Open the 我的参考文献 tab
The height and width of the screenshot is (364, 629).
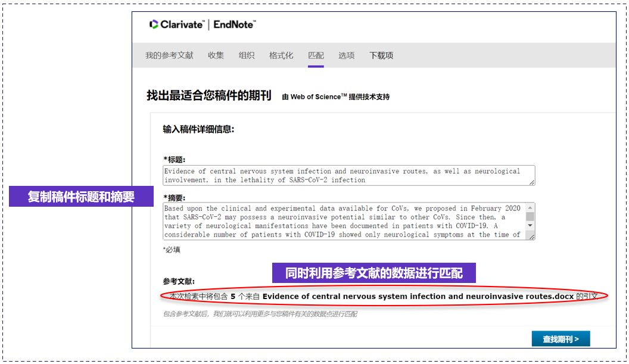point(169,55)
